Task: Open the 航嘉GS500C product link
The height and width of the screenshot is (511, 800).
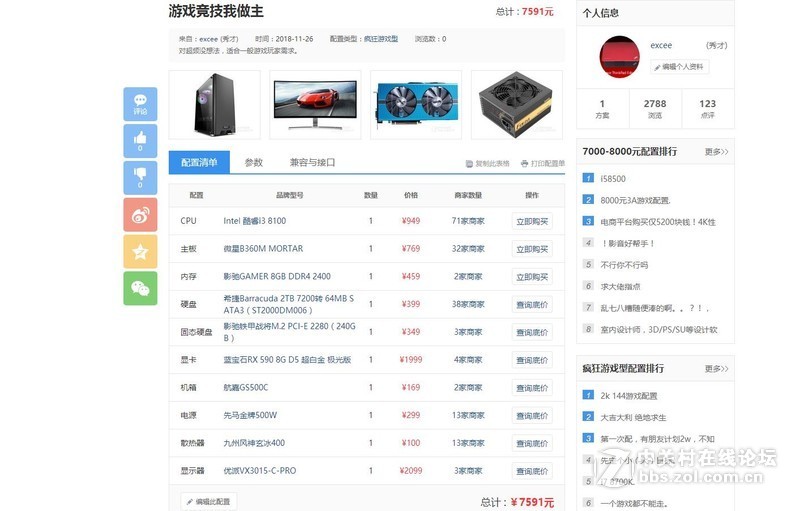Action: point(245,387)
